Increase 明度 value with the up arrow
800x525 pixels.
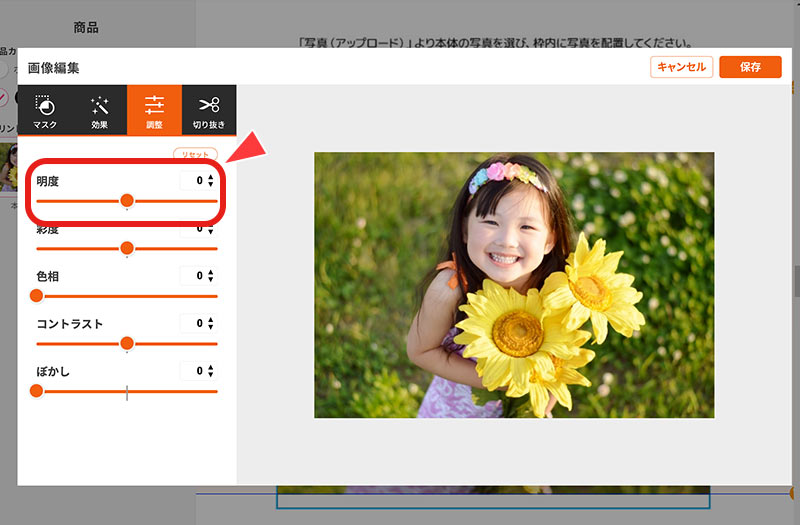click(211, 177)
